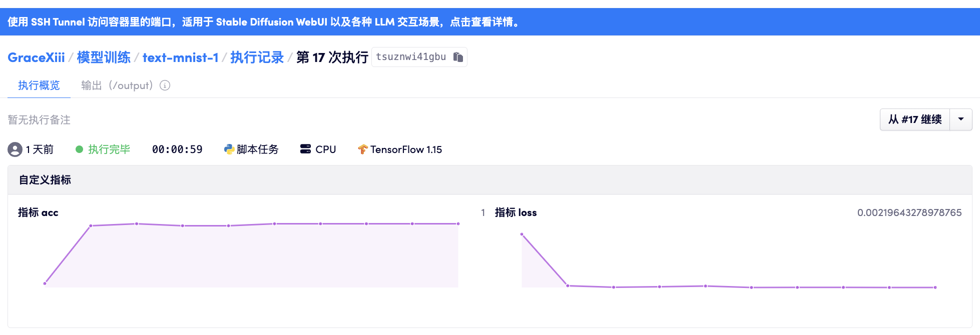The width and height of the screenshot is (980, 335).
Task: Click first data point on acc chart
Action: [x=45, y=283]
